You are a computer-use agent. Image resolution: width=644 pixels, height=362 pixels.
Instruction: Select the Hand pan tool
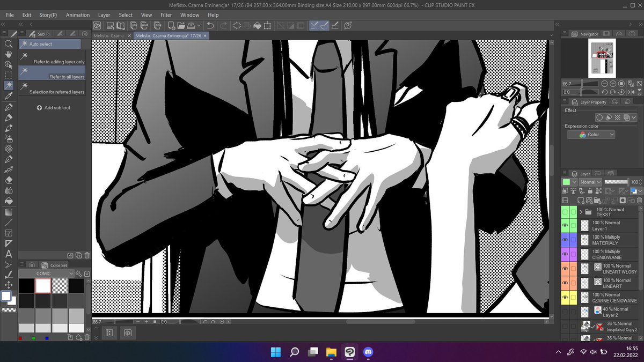coord(9,54)
